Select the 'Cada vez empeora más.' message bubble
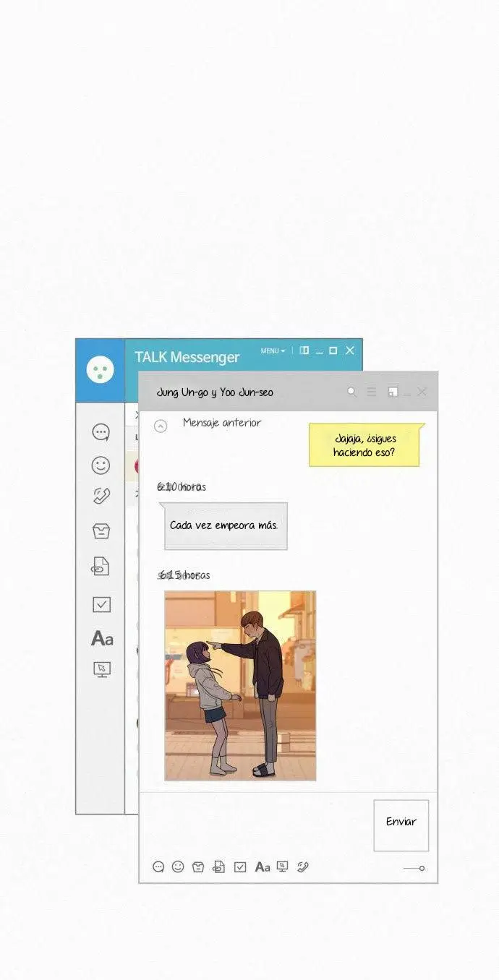Viewport: 499px width, 980px height. point(226,526)
